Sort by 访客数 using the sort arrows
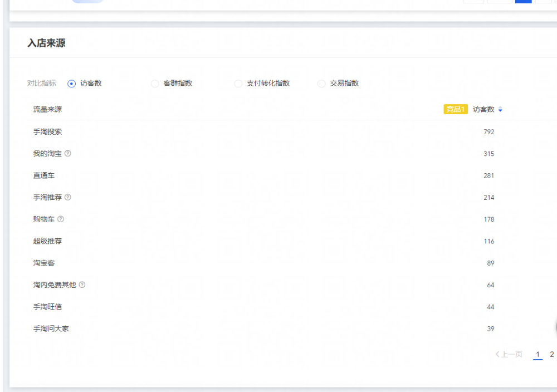 pyautogui.click(x=500, y=109)
